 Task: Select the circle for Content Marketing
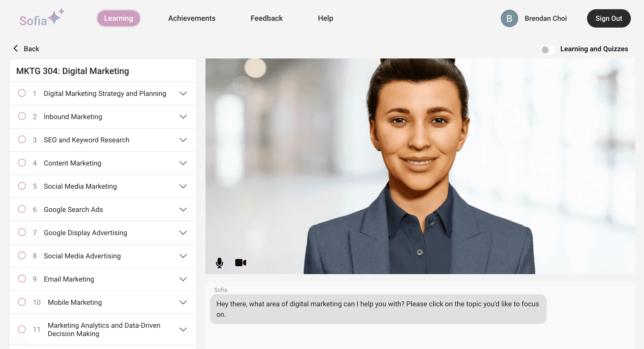click(22, 163)
